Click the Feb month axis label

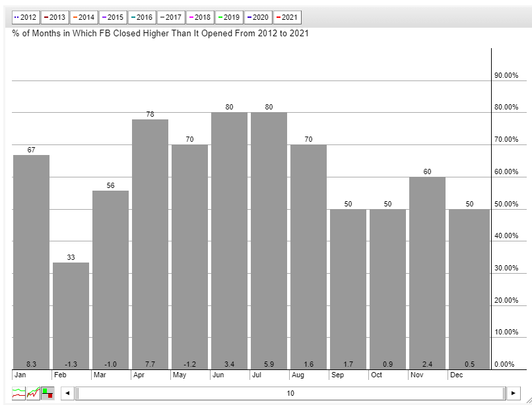(x=60, y=375)
